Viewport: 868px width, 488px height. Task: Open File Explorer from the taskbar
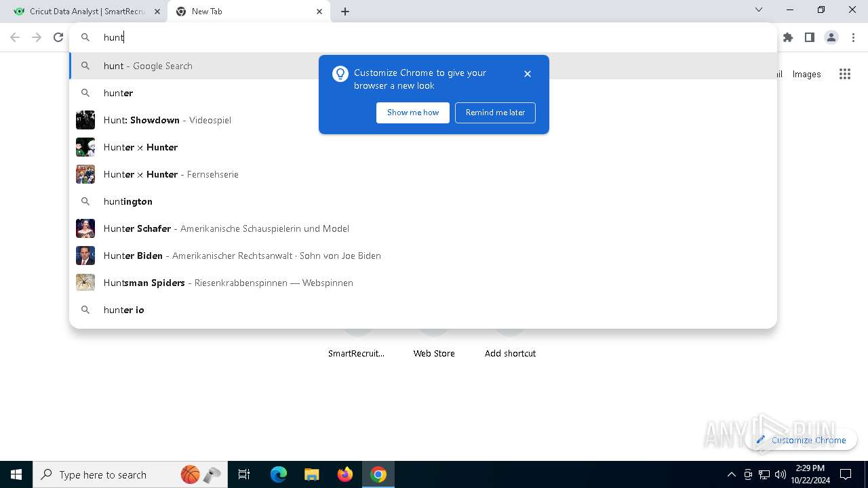coord(312,474)
